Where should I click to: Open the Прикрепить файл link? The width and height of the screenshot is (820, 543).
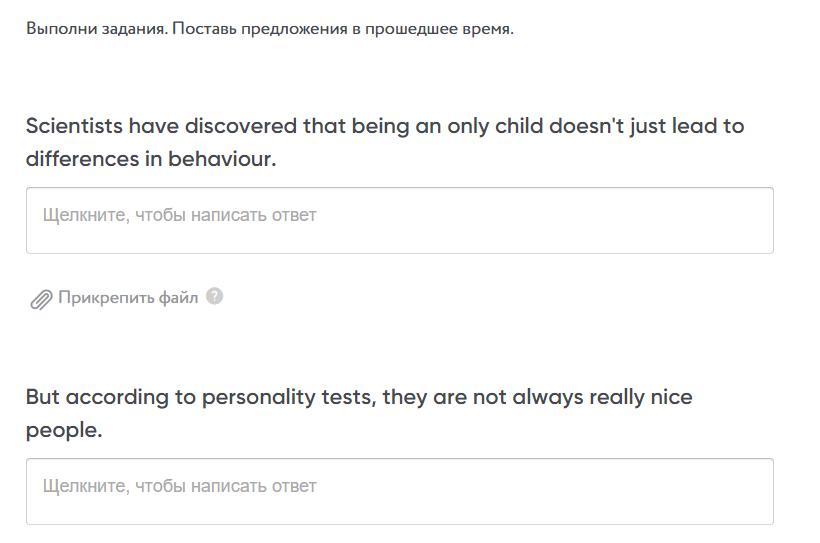pos(128,298)
